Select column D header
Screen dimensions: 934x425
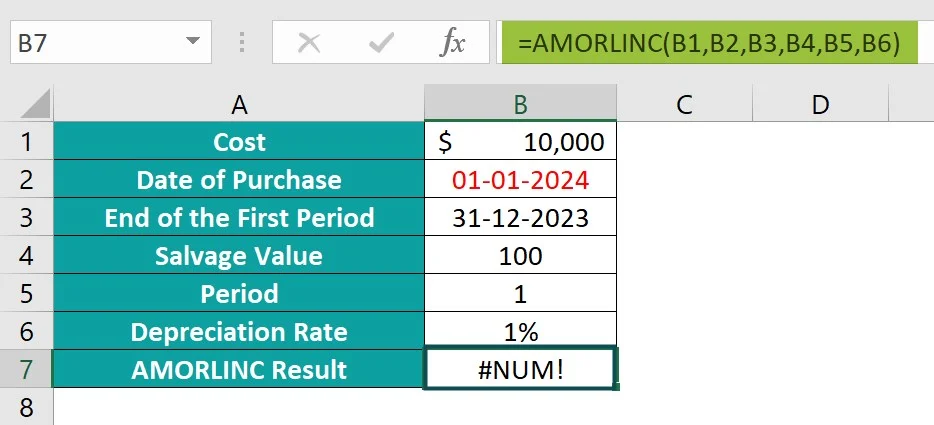point(820,105)
